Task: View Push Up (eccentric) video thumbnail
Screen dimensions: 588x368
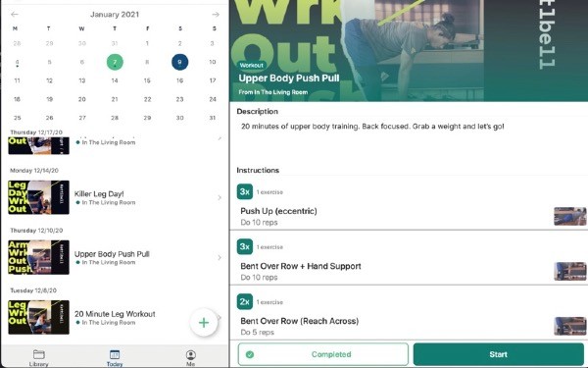Action: click(570, 216)
